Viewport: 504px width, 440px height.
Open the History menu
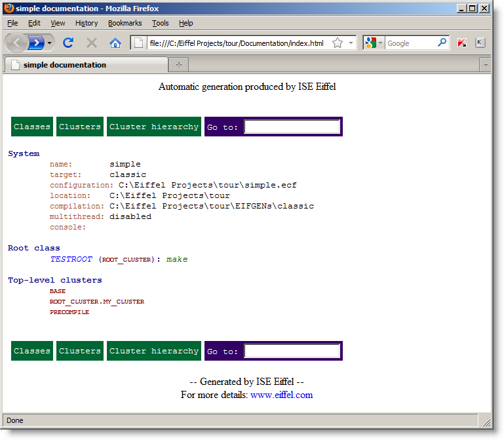(x=87, y=23)
